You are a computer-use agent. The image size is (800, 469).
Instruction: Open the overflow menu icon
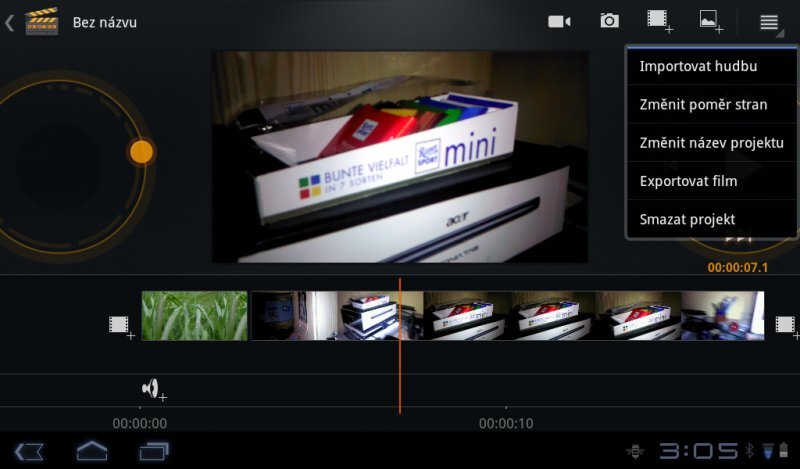pyautogui.click(x=769, y=22)
